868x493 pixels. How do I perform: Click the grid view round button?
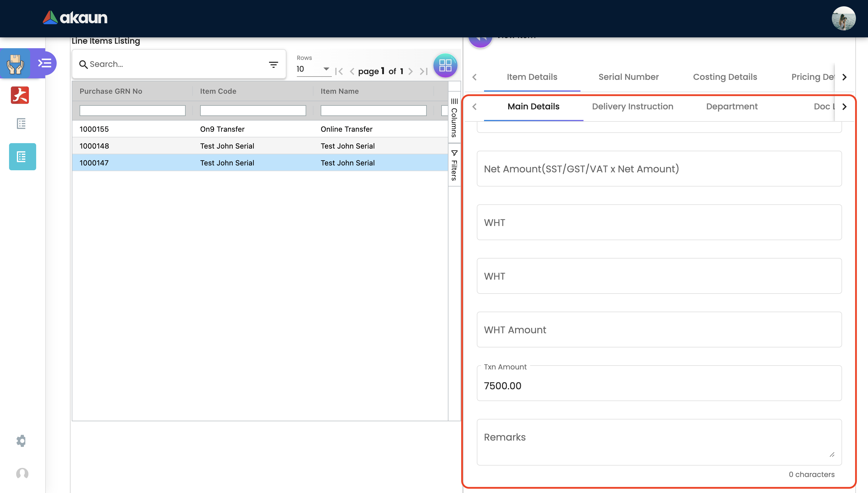coord(445,65)
